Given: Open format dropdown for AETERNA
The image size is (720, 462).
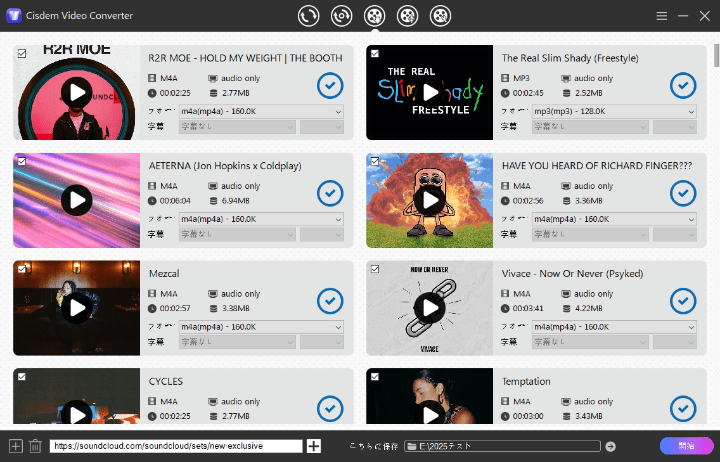Looking at the screenshot, I should (x=261, y=219).
